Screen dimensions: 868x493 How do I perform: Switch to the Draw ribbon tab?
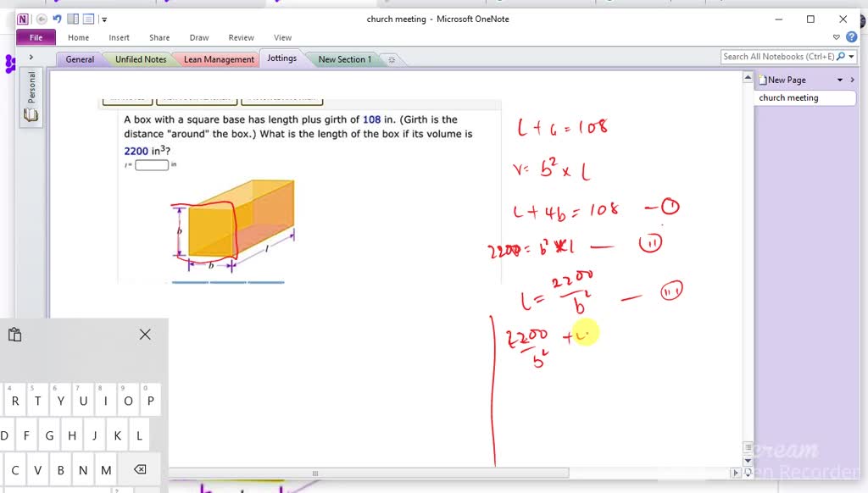(x=198, y=37)
